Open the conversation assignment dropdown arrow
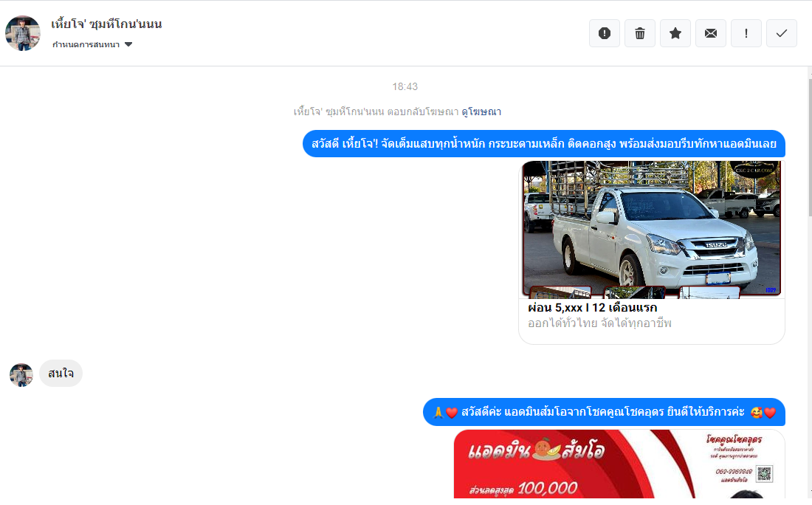This screenshot has width=812, height=505. [128, 44]
